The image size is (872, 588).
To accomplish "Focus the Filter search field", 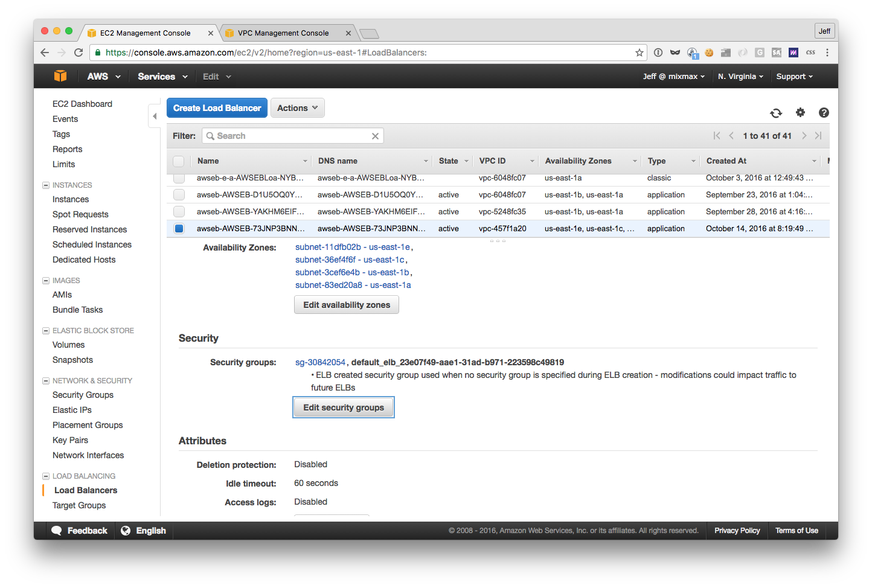I will [293, 136].
